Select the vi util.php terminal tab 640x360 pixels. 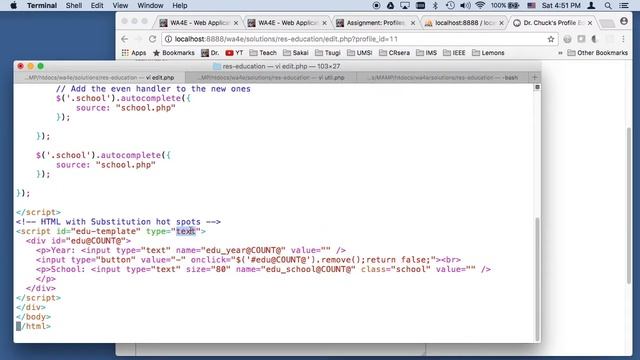tap(271, 77)
